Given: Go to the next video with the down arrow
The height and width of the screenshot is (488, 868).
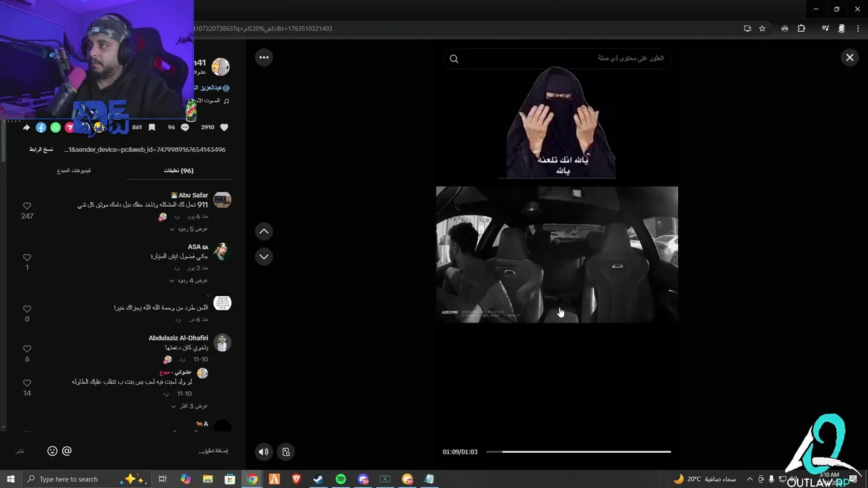Looking at the screenshot, I should tap(264, 257).
